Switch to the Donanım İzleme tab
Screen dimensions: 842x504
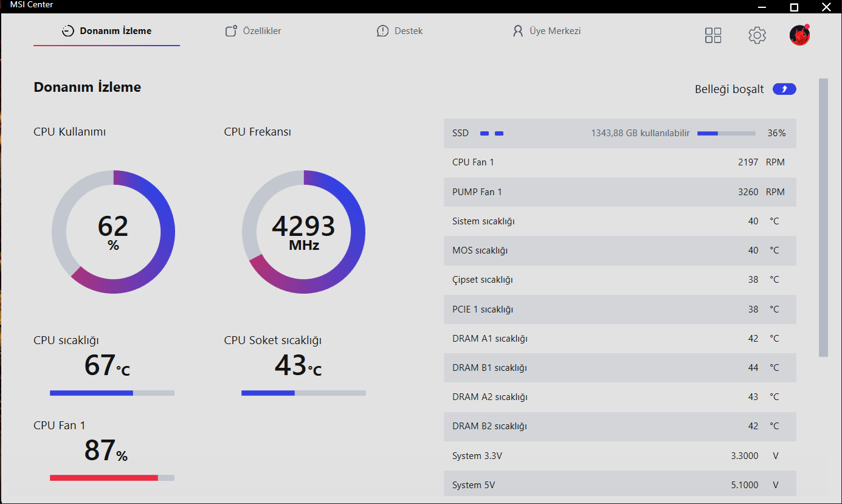107,31
